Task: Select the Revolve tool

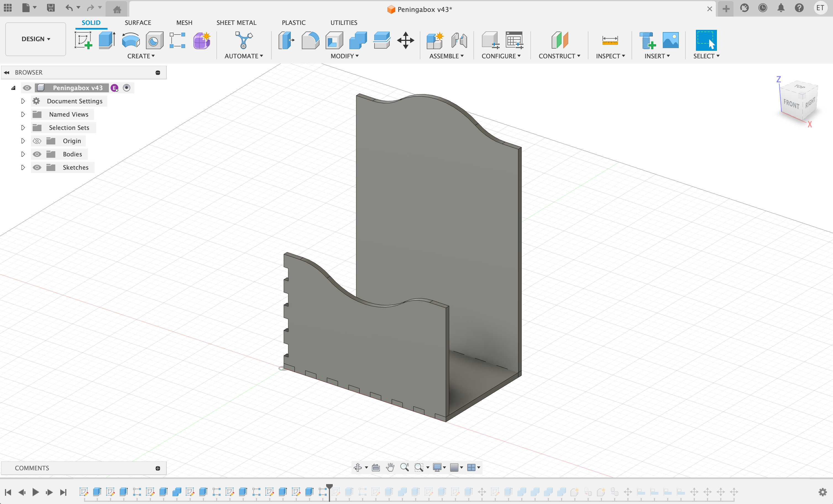Action: coord(131,40)
